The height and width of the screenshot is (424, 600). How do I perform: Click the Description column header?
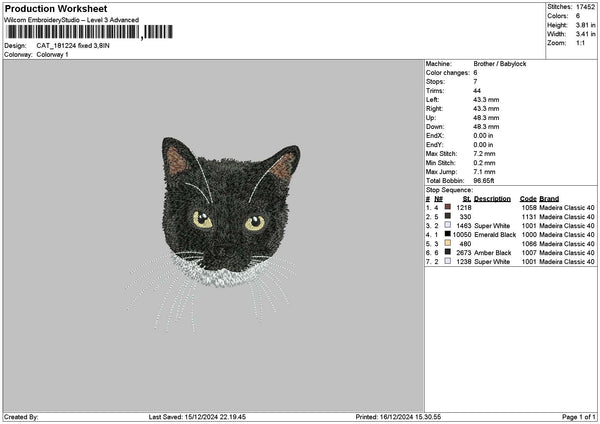[492, 198]
